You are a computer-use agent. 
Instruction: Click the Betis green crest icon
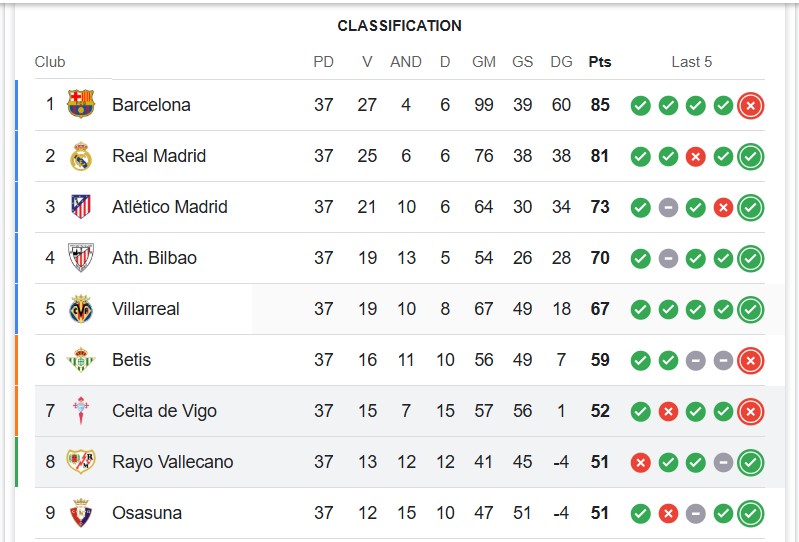pos(81,360)
